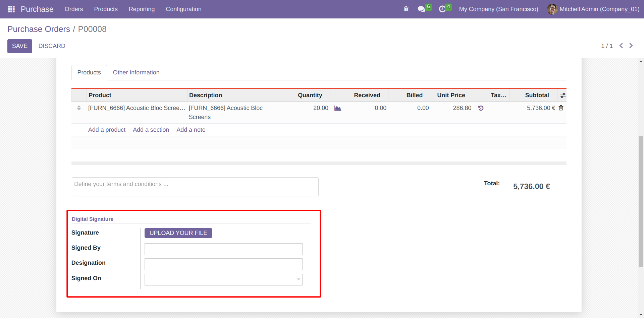Click the Purchase app title
644x318 pixels.
click(x=37, y=9)
